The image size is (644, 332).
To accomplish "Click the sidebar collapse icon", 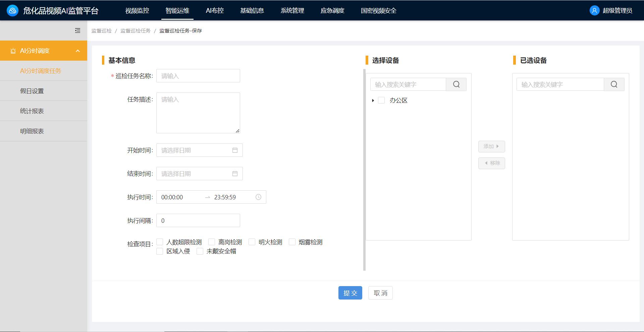I will click(x=77, y=30).
